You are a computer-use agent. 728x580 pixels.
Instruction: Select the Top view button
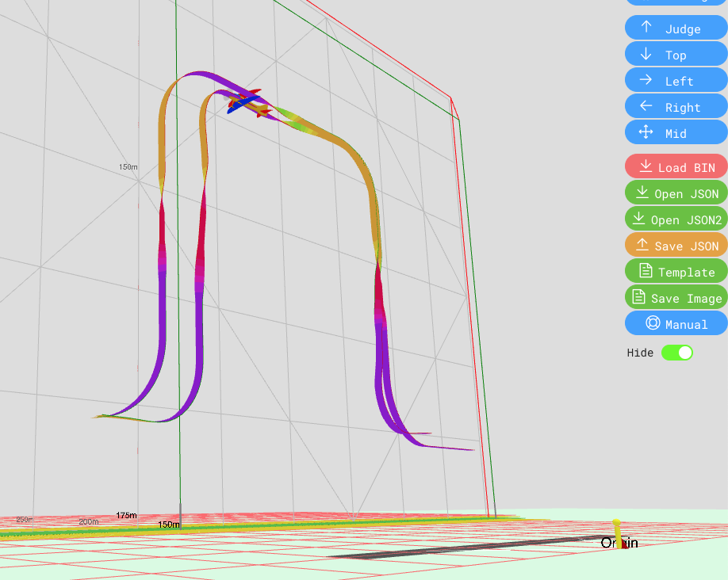(676, 55)
